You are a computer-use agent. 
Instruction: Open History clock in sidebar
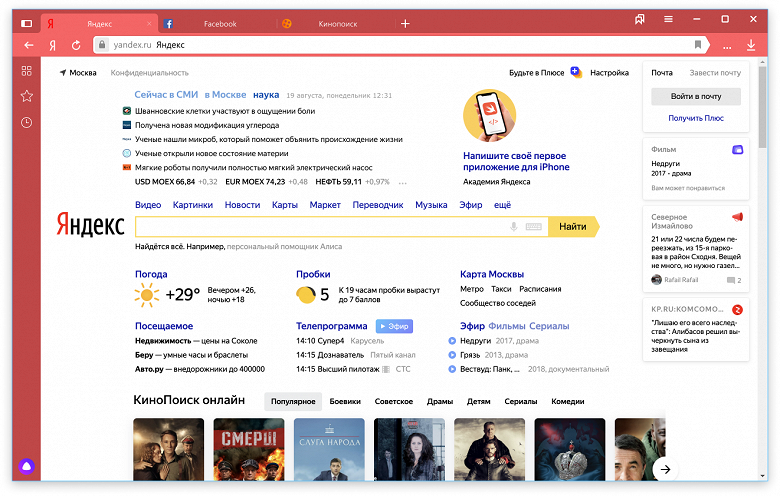26,122
